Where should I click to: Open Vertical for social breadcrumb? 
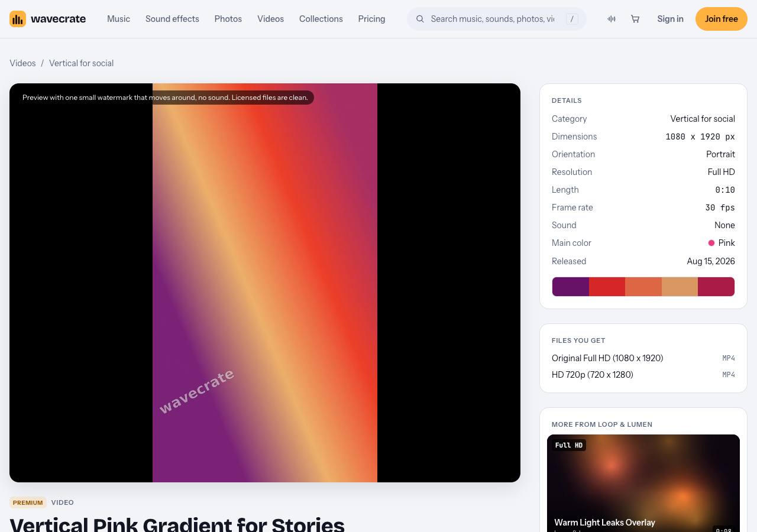pos(81,63)
